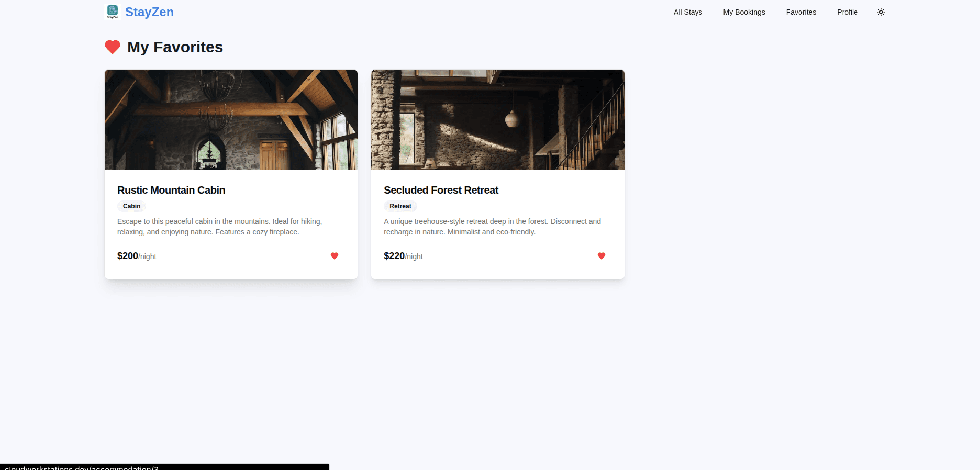Remove Secluded Forest Retreat from favorites
980x470 pixels.
(602, 256)
